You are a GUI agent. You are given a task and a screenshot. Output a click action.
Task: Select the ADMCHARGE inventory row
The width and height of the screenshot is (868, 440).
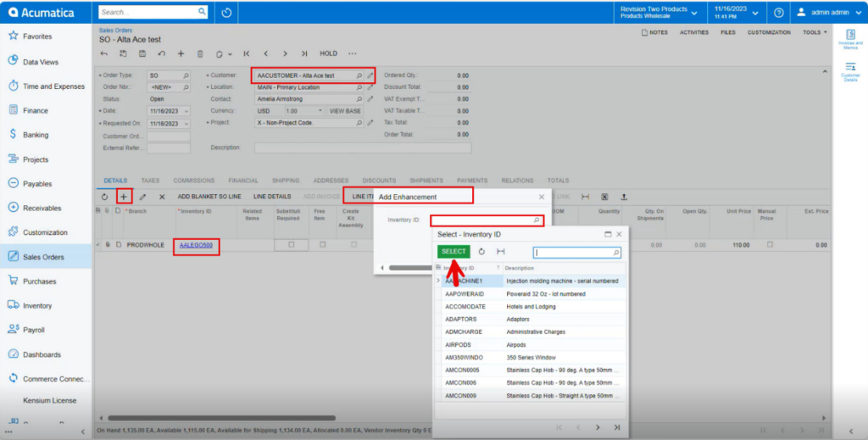pyautogui.click(x=531, y=332)
